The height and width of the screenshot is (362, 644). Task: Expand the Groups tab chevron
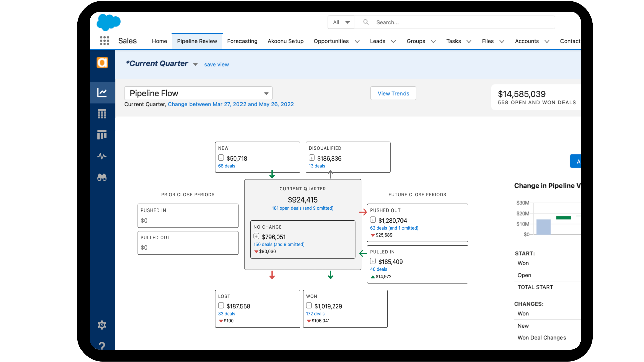click(433, 41)
